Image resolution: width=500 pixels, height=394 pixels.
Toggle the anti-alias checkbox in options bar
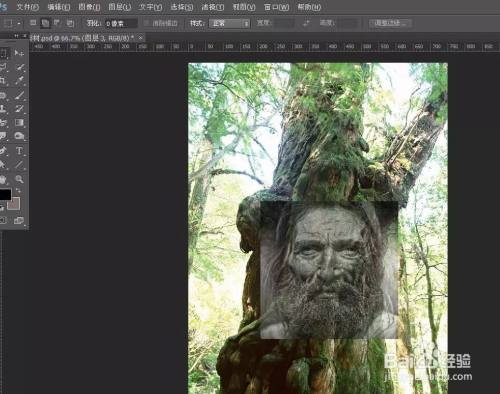tap(147, 23)
